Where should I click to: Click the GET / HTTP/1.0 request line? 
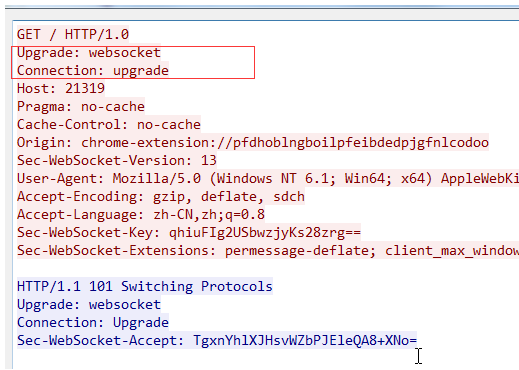pos(73,34)
